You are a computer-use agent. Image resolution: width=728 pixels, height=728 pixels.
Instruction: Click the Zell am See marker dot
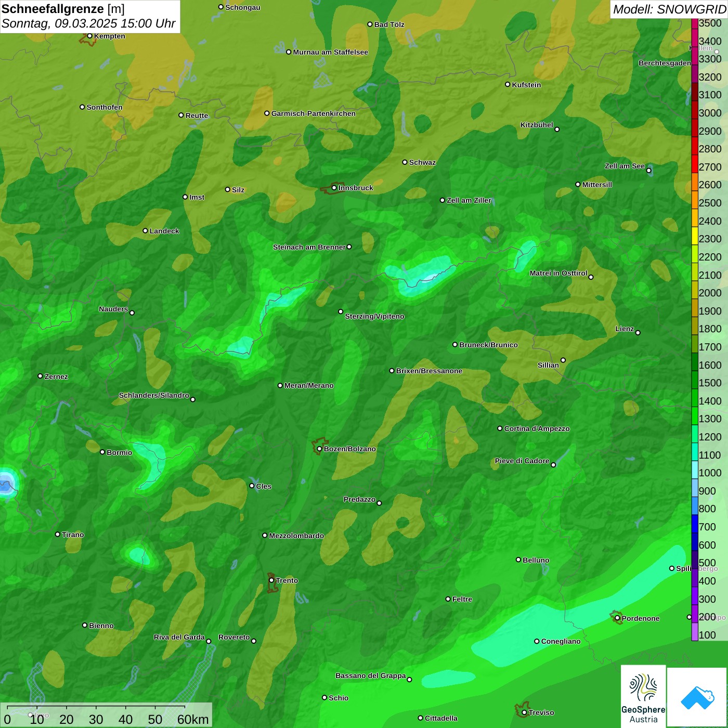(648, 171)
